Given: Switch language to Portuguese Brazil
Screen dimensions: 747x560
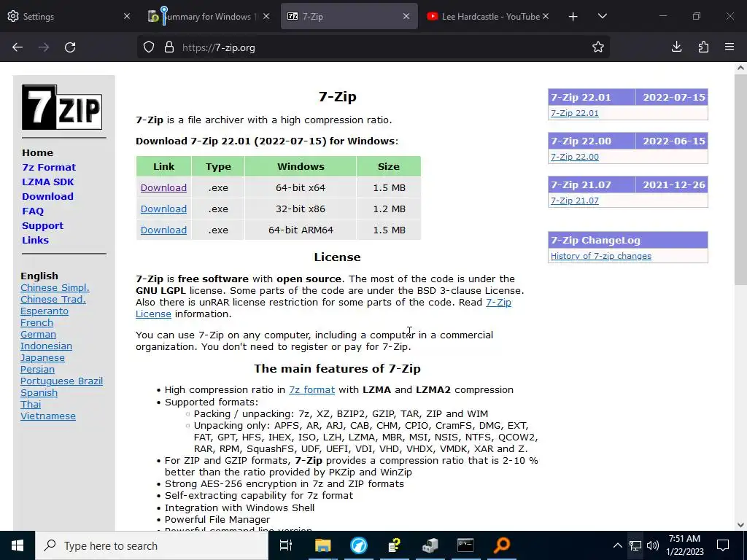Looking at the screenshot, I should click(x=61, y=381).
